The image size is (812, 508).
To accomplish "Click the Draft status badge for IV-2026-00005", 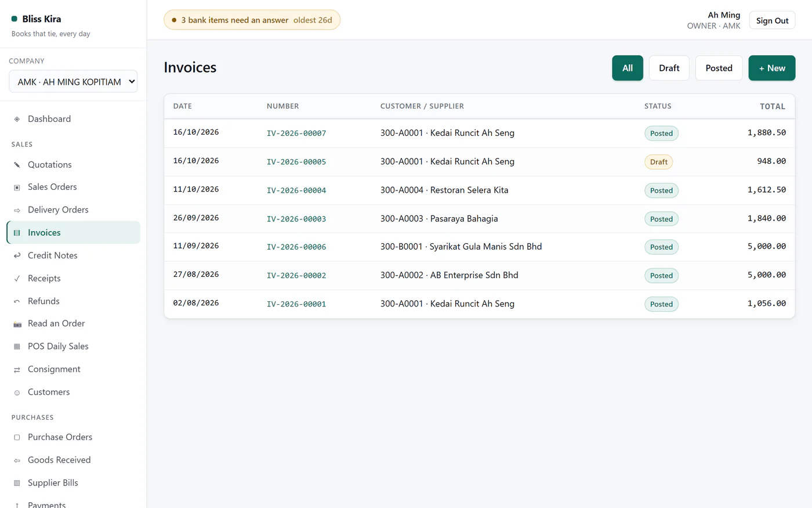I will [x=658, y=162].
